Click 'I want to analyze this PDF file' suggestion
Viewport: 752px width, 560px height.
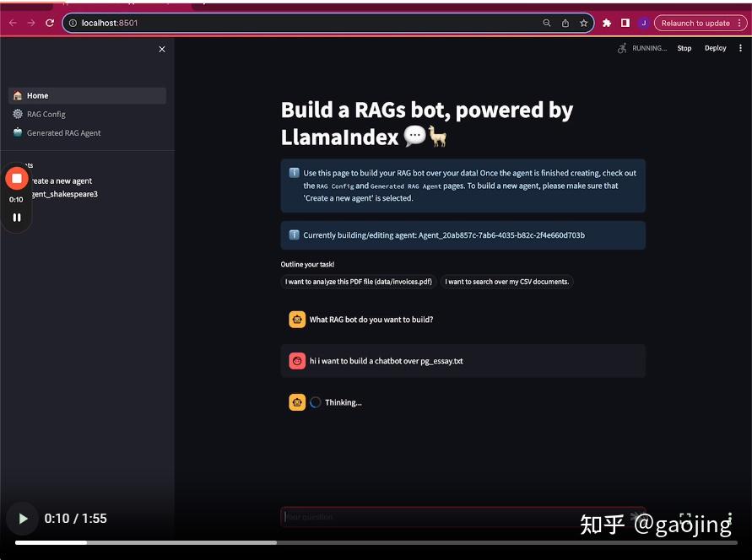point(358,282)
